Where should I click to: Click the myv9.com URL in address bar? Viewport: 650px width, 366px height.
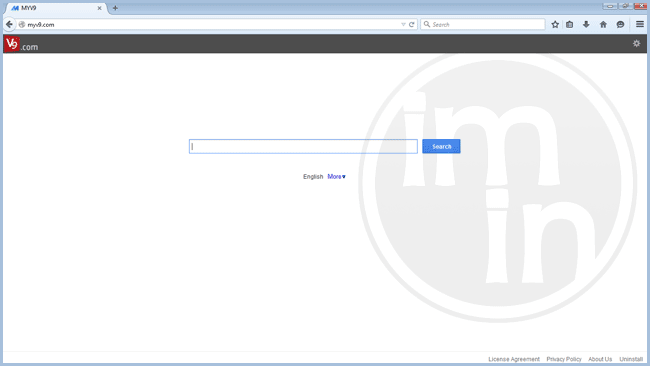click(x=41, y=25)
